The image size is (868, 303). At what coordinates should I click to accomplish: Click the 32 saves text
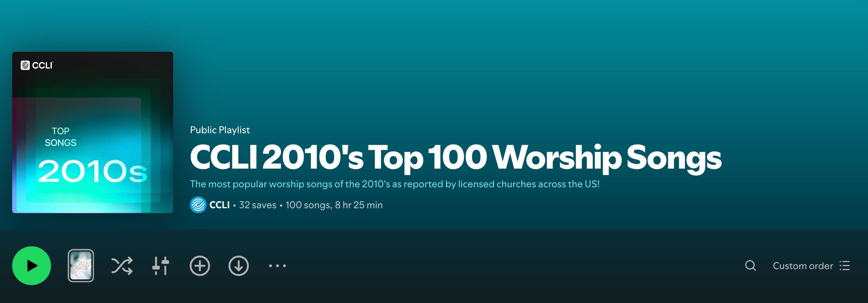258,205
